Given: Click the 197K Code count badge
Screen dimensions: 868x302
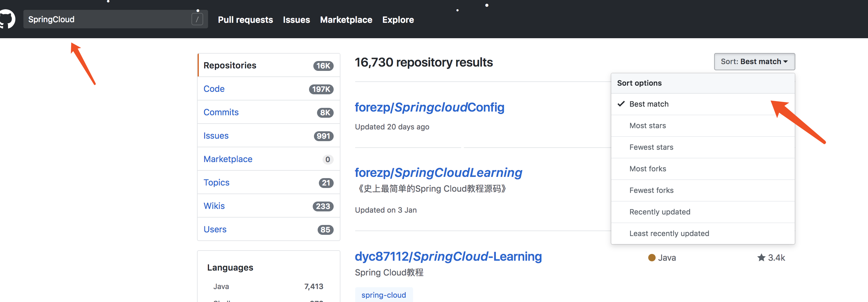Looking at the screenshot, I should [321, 89].
